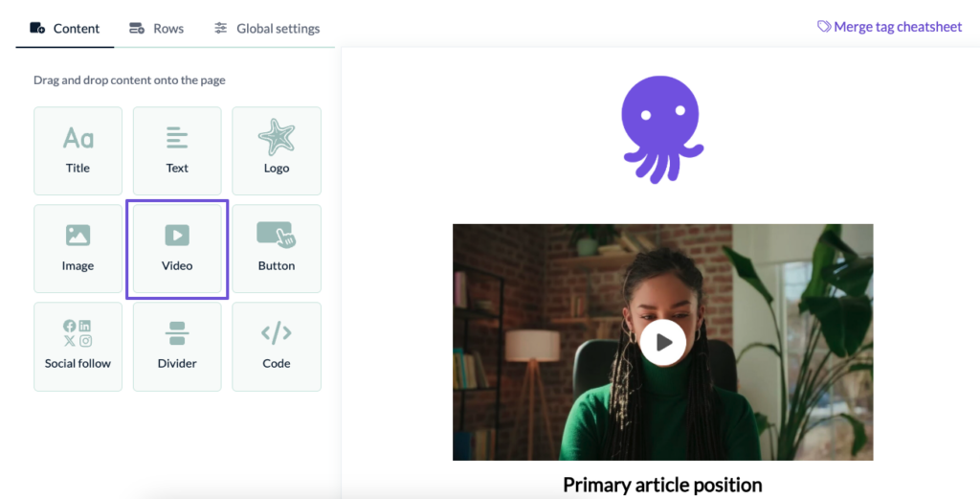This screenshot has width=980, height=499.
Task: Switch to the Content tab
Action: (65, 29)
